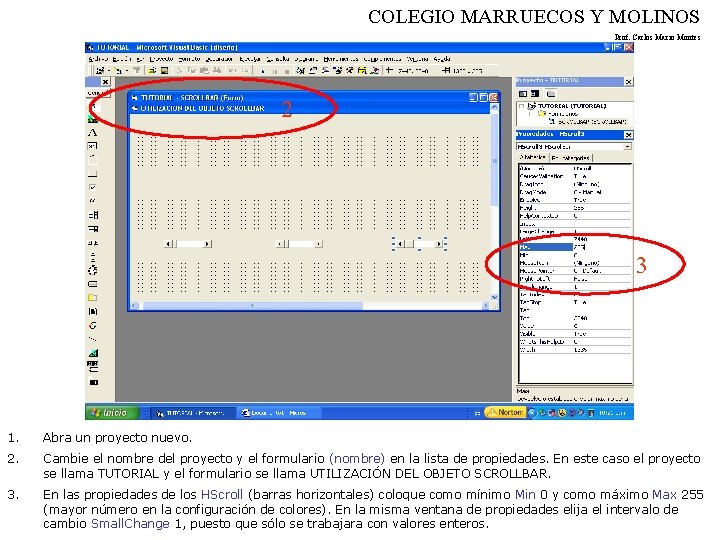Click the form's vertical scrollbar down arrow
Screen dimensions: 720x540
pos(495,297)
